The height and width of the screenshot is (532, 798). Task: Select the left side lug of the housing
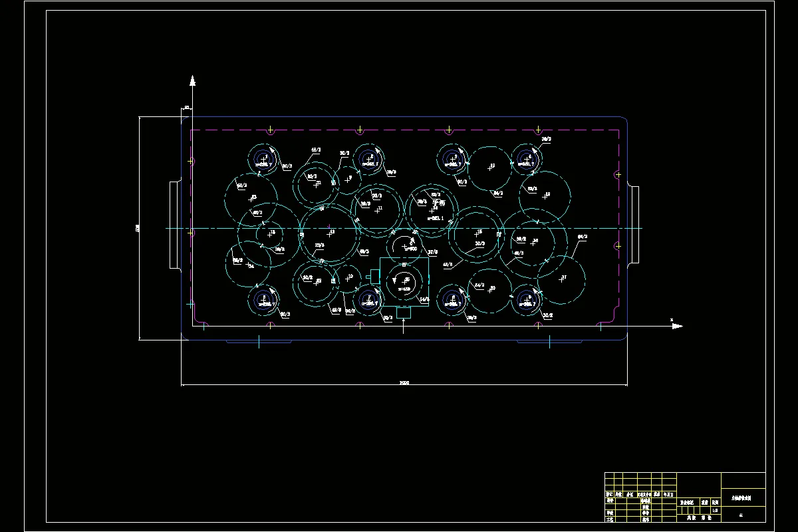pyautogui.click(x=175, y=225)
